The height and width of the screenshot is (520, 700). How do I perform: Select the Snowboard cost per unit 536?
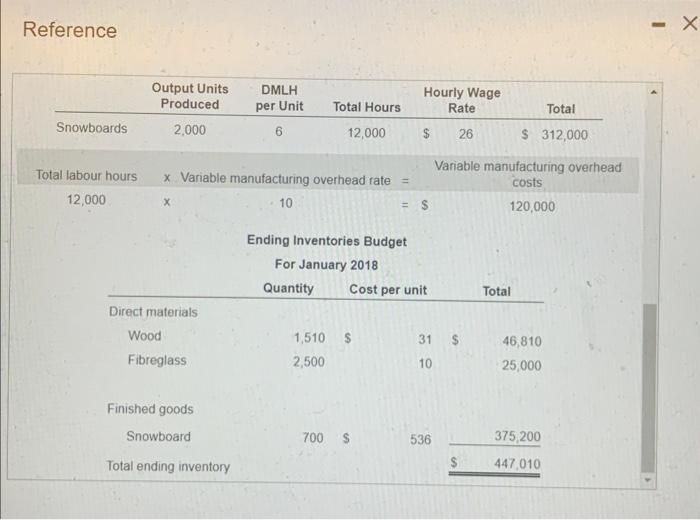(x=421, y=440)
